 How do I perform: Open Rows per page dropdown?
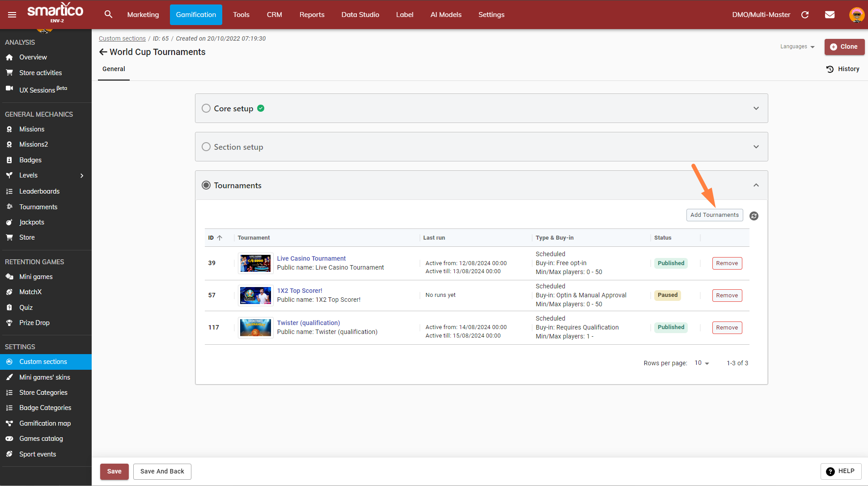pyautogui.click(x=702, y=363)
